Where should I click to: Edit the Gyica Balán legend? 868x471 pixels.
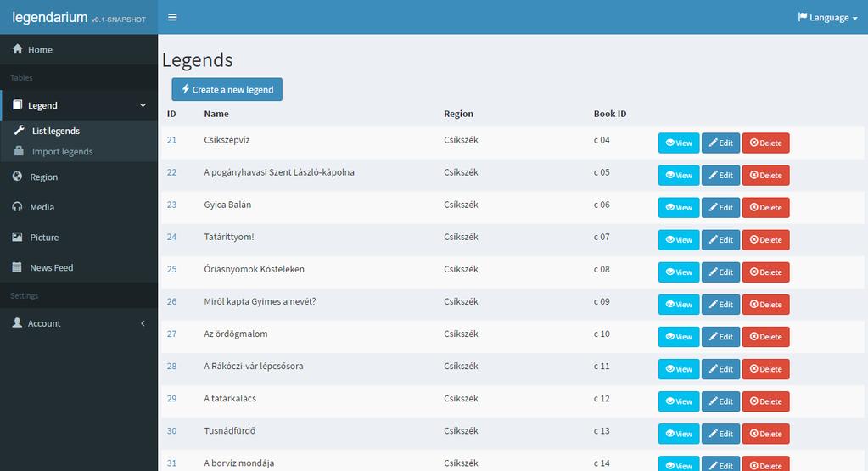coord(720,208)
